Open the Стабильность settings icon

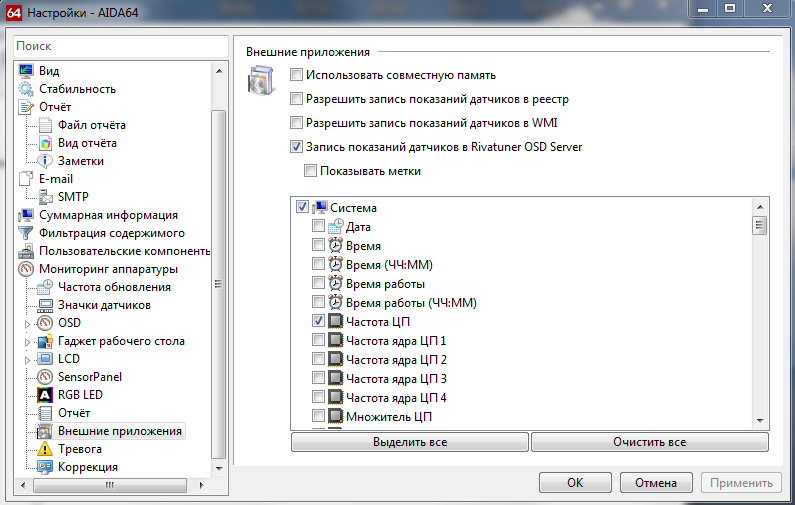click(26, 89)
